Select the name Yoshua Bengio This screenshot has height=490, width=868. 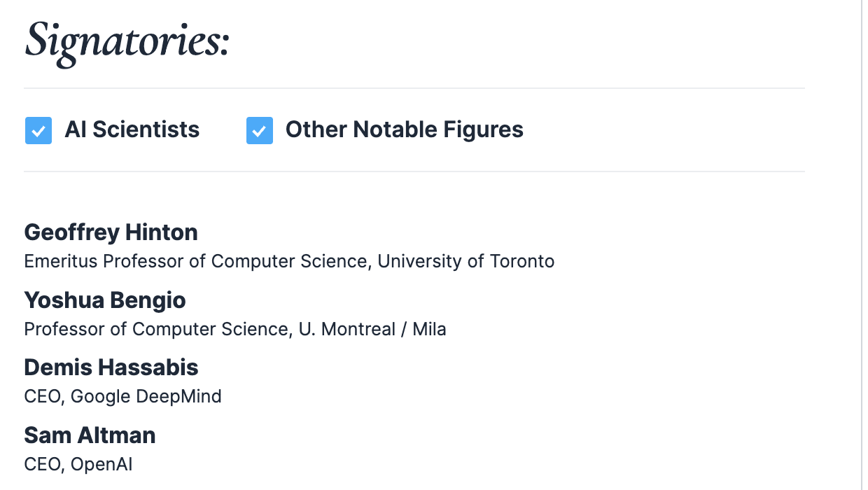(105, 300)
